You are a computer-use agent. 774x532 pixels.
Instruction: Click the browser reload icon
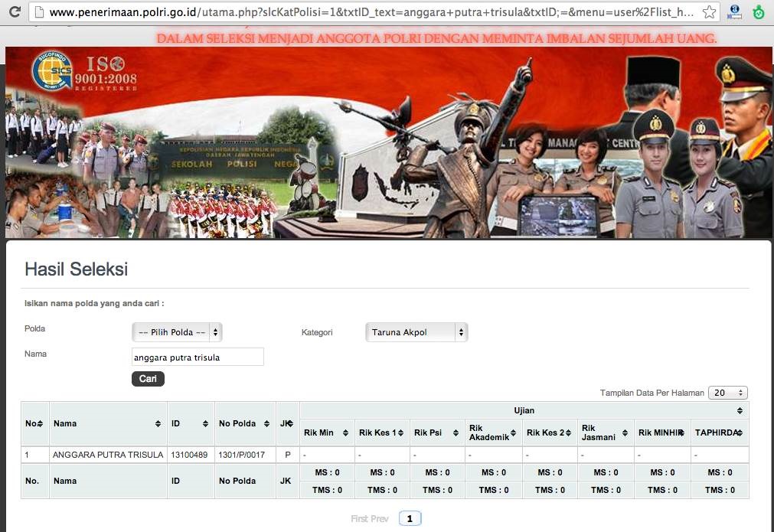click(x=14, y=12)
